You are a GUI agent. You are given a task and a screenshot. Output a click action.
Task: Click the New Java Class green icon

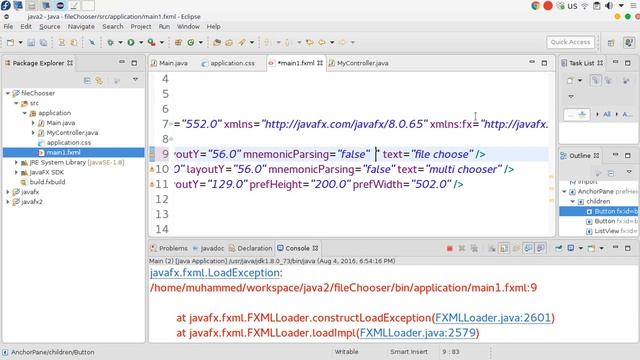tap(191, 42)
